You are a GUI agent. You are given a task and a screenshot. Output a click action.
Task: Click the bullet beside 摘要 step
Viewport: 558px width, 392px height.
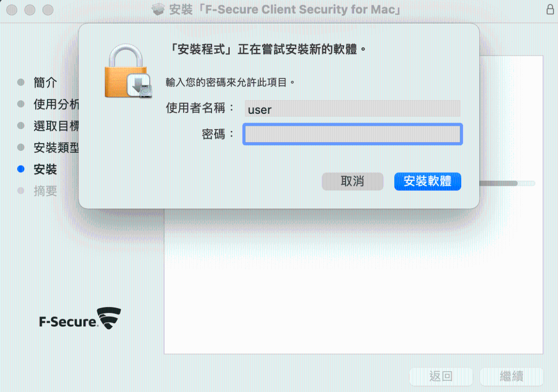20,191
